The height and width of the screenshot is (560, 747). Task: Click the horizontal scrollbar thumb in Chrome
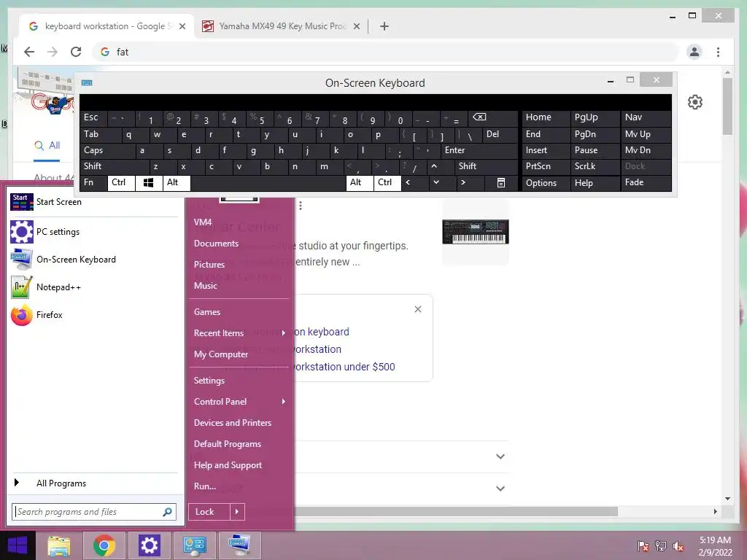456,512
